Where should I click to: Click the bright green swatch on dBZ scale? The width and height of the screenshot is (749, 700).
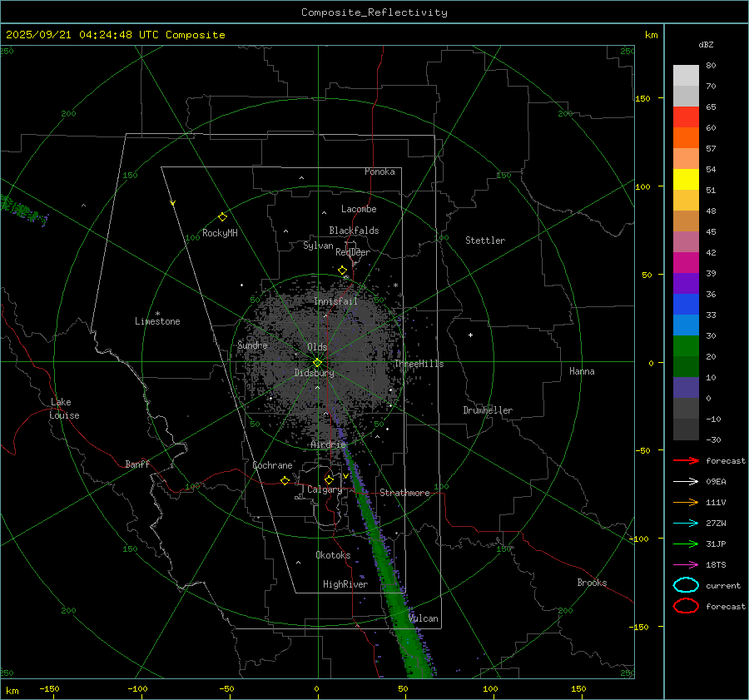686,346
